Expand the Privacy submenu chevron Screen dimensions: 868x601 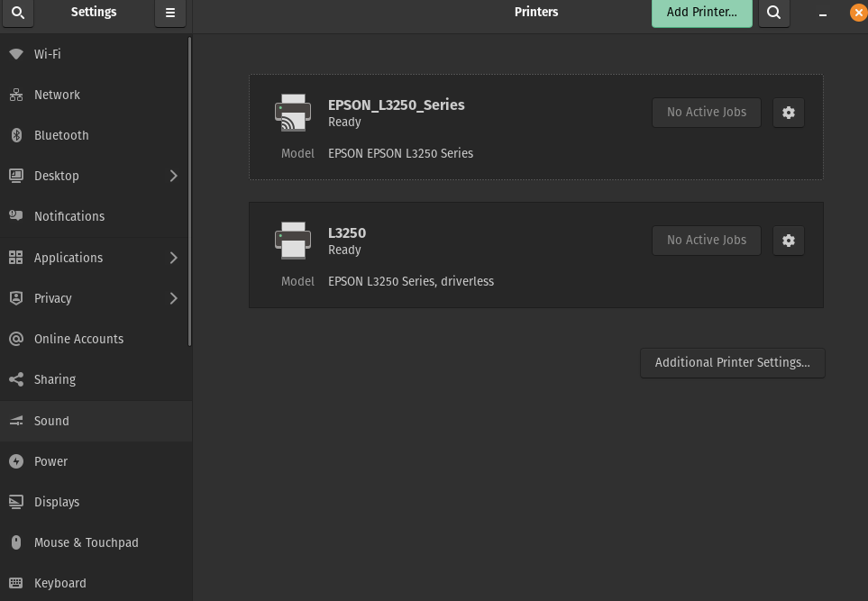pyautogui.click(x=173, y=297)
